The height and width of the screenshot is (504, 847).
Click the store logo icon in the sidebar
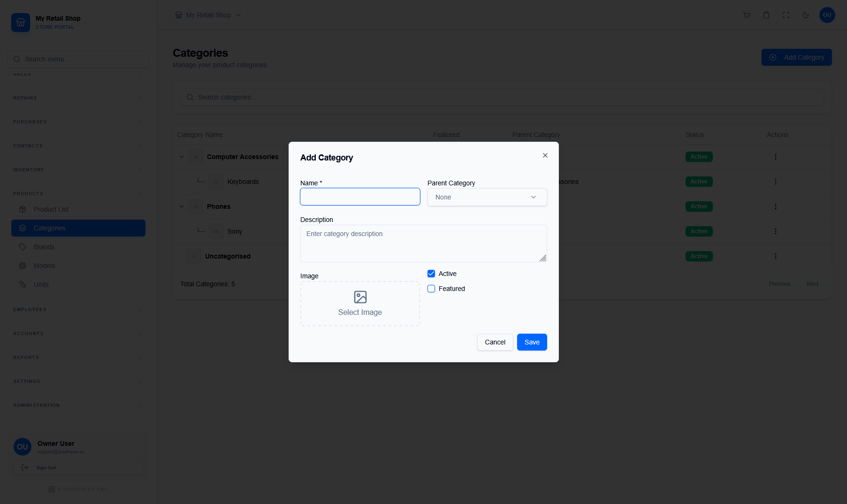coord(21,22)
